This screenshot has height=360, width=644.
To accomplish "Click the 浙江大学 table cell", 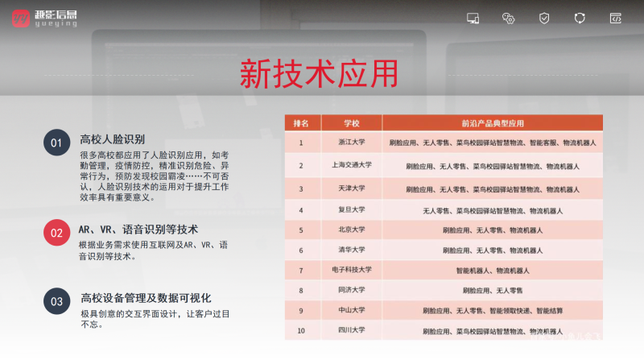I will [352, 143].
